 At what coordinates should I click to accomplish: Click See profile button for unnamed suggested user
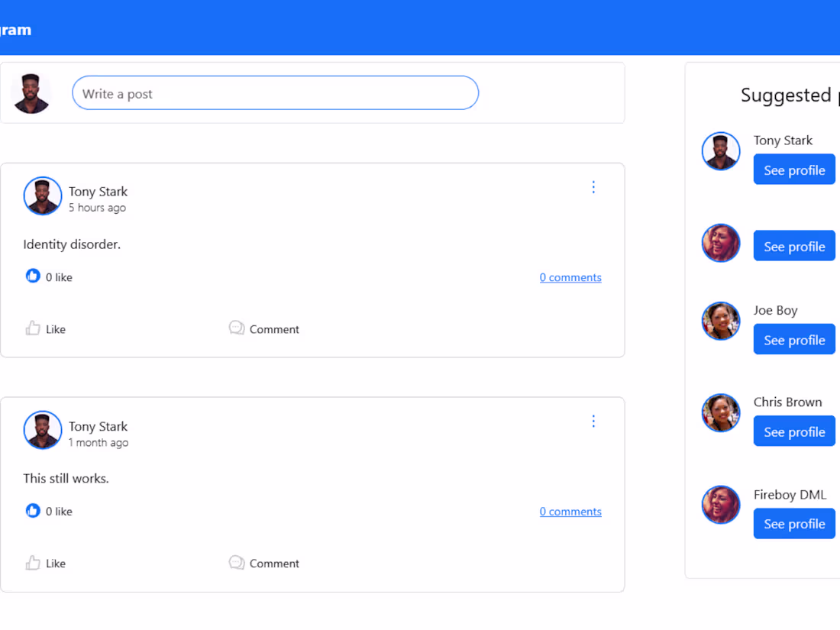(x=794, y=246)
